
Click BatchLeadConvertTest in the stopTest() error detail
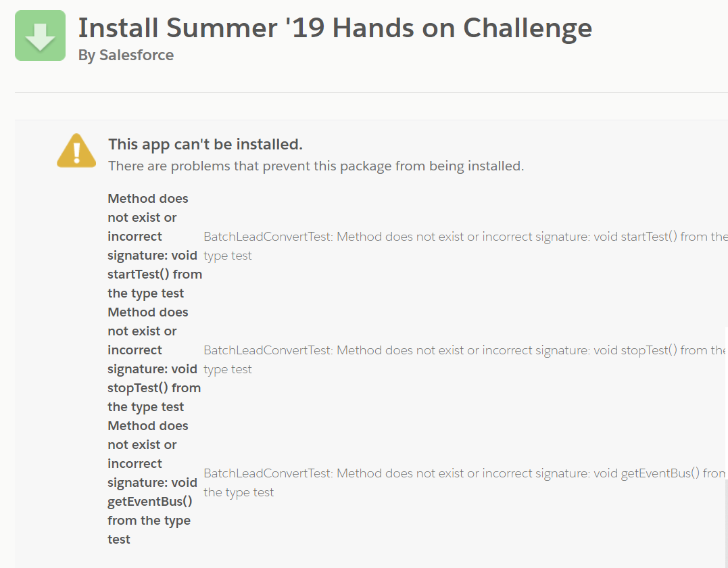266,350
